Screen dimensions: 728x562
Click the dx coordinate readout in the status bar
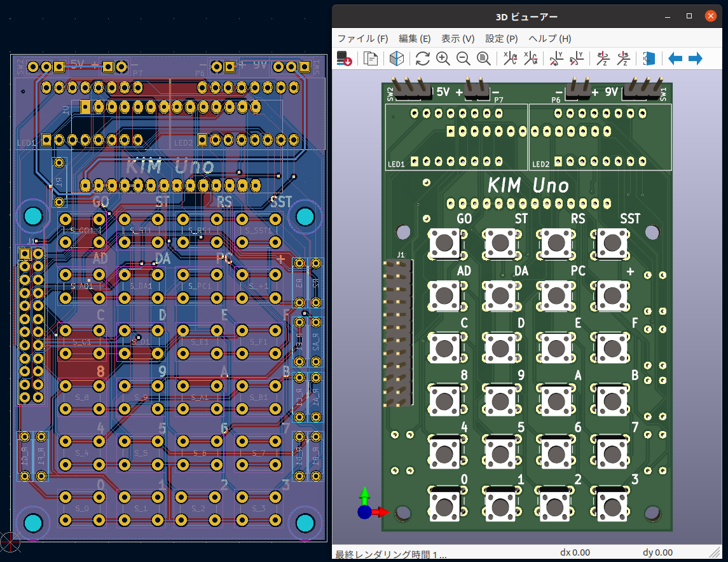click(575, 552)
